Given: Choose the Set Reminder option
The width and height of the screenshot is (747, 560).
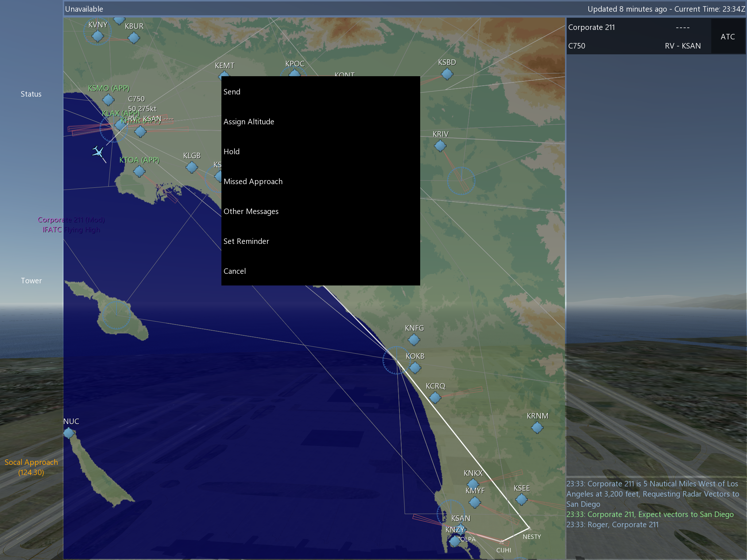Looking at the screenshot, I should point(246,241).
